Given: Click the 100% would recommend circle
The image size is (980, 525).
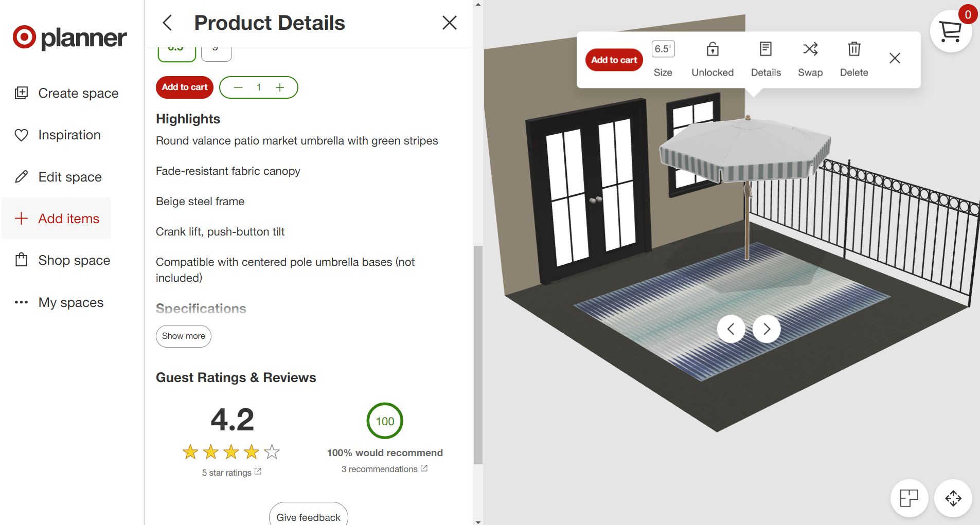Looking at the screenshot, I should coord(385,421).
